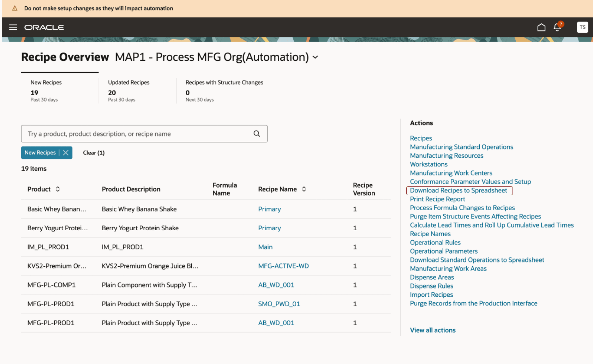This screenshot has width=593, height=364.
Task: Select the IM_PL_PROD1 product cell
Action: tap(48, 247)
